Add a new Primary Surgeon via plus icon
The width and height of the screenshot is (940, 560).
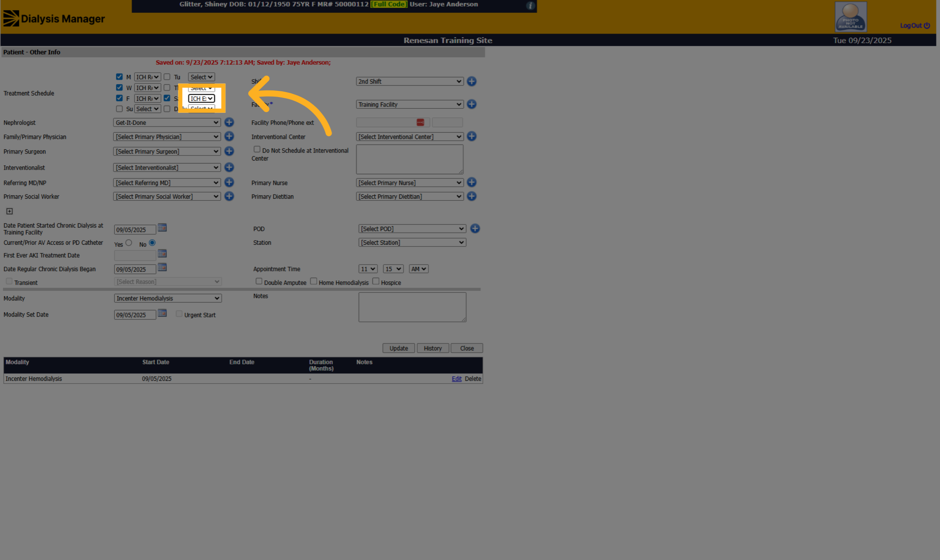tap(229, 151)
